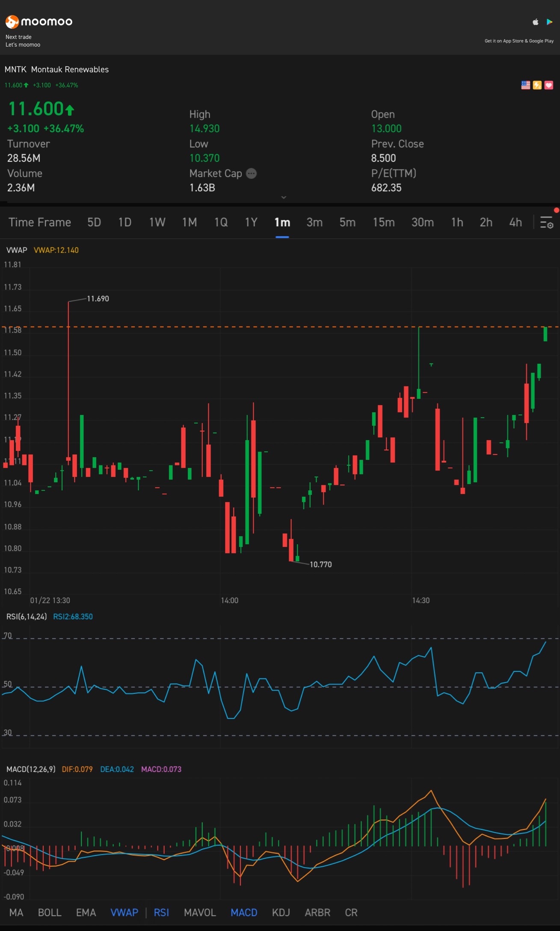Select the 1W time frame
560x931 pixels.
coord(157,222)
